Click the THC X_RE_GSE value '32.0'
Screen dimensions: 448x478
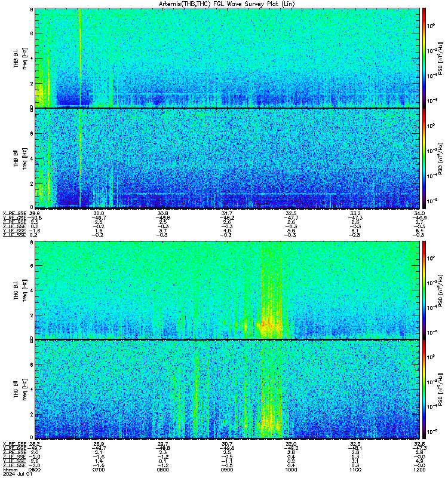click(291, 444)
